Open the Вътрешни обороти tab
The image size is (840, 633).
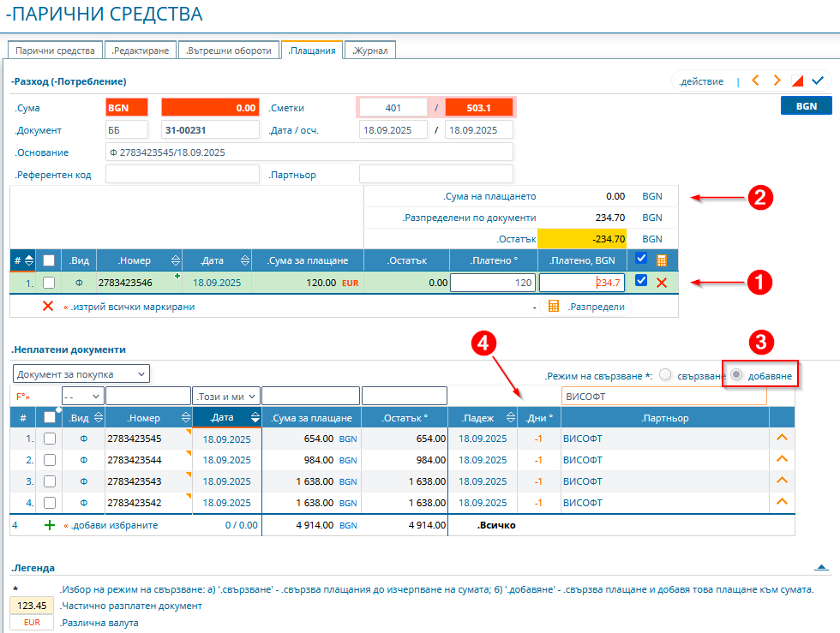[229, 51]
